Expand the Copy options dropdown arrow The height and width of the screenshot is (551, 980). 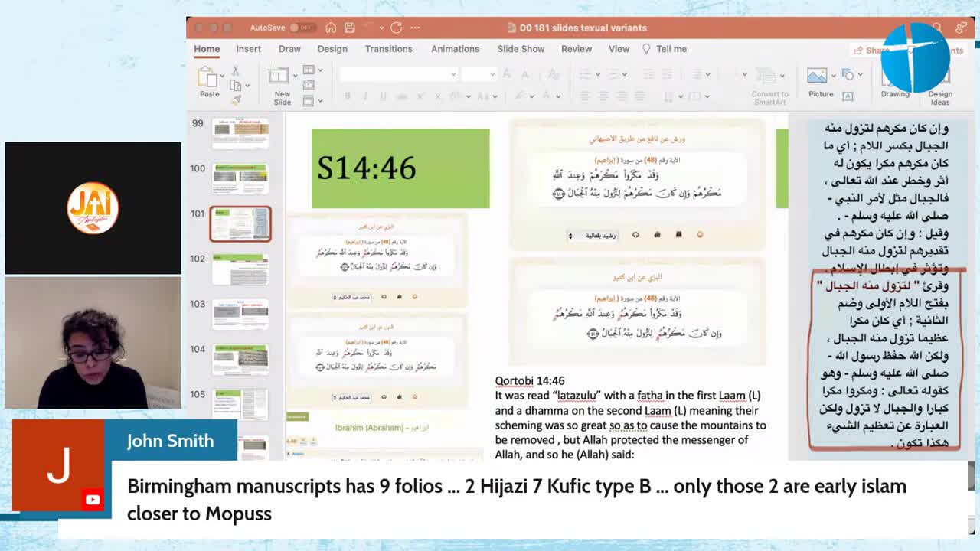[x=247, y=86]
